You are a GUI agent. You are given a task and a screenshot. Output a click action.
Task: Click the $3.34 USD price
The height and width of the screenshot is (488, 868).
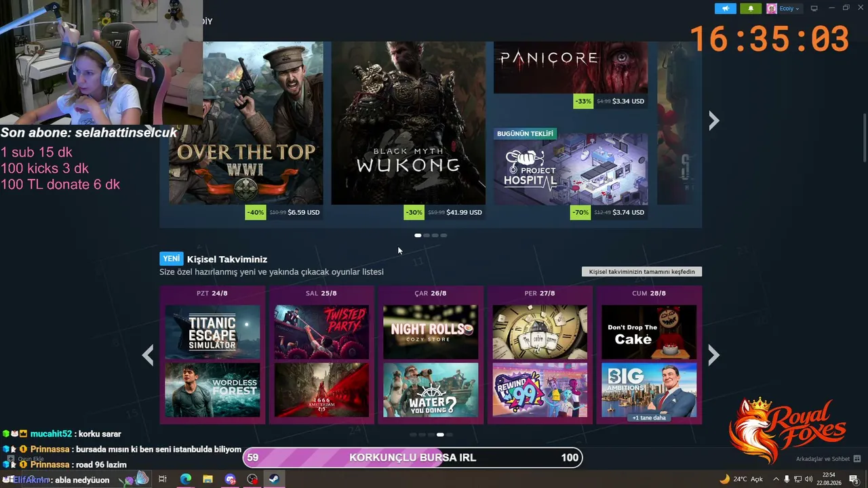628,101
